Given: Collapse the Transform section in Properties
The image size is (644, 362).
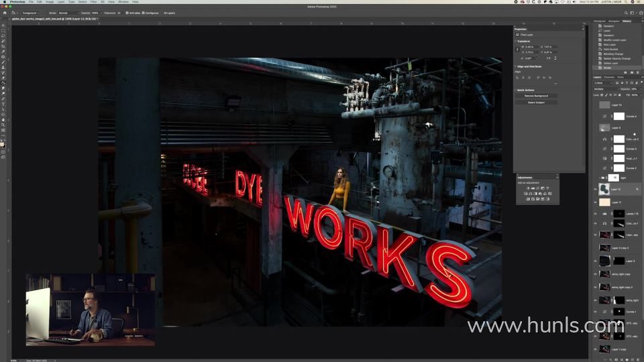Looking at the screenshot, I should [515, 41].
